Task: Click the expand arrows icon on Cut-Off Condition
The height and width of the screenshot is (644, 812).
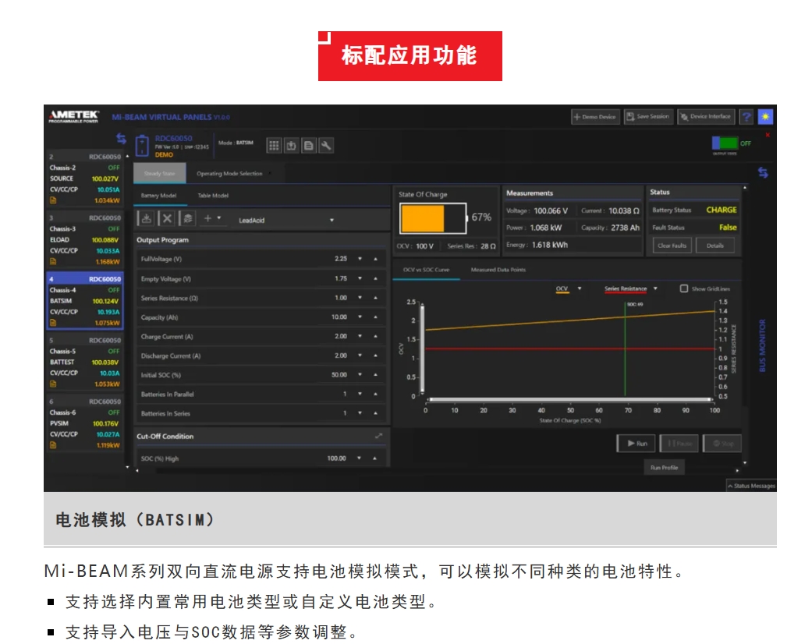Action: [x=378, y=436]
